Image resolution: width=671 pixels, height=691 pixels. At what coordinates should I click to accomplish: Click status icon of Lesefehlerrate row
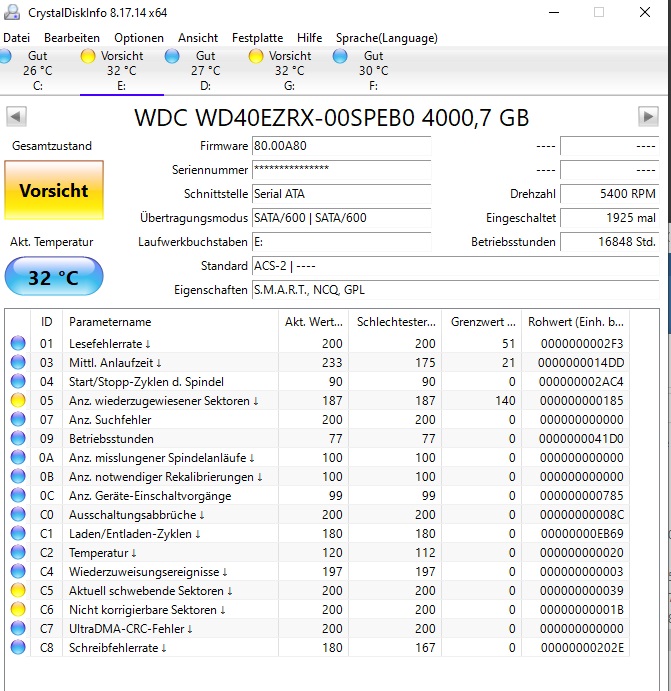point(18,343)
